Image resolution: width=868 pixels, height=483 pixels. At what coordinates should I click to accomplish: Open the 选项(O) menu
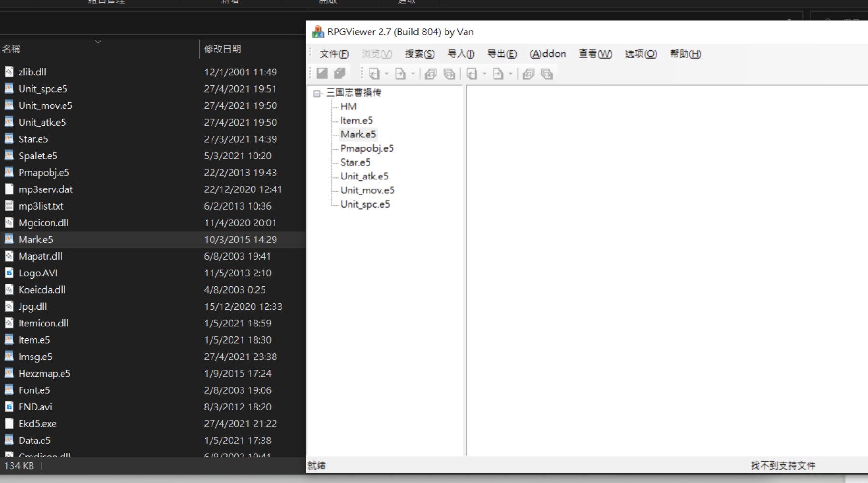[641, 54]
